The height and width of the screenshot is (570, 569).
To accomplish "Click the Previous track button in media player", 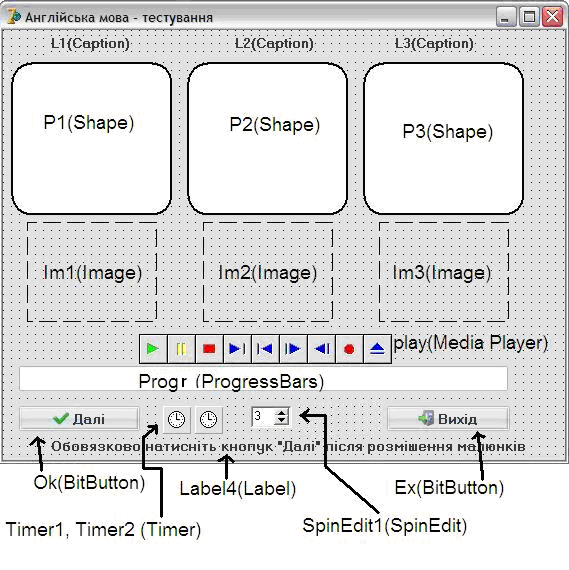I will point(265,349).
